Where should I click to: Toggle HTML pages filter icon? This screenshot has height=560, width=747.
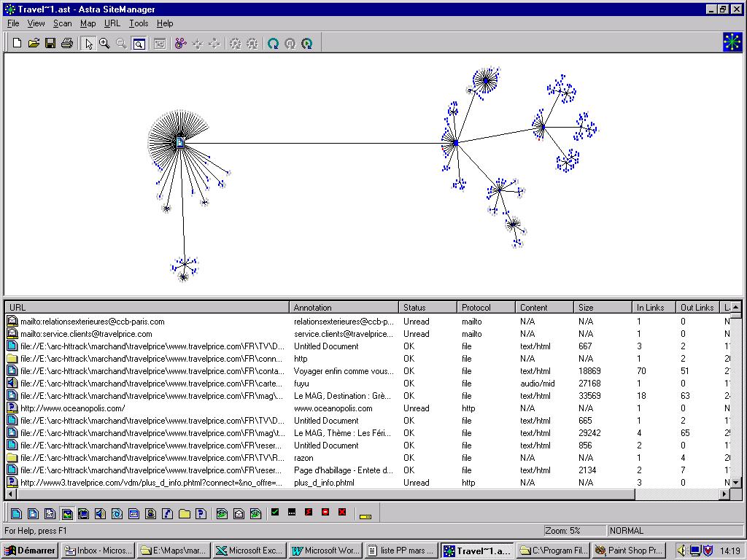(16, 513)
